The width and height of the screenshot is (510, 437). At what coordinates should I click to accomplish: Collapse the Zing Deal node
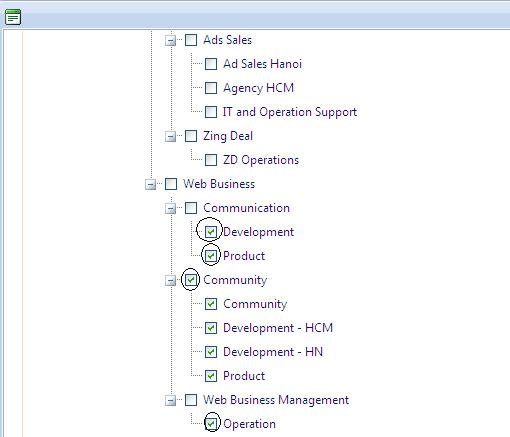coord(170,137)
